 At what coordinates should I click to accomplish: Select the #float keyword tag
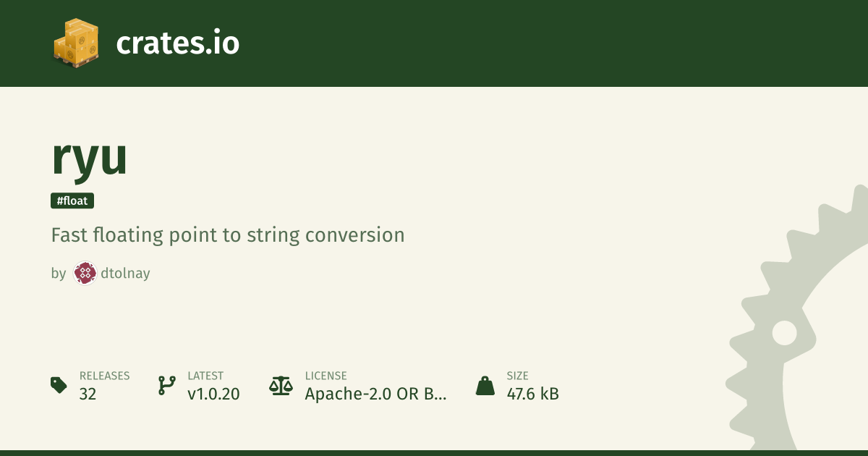[x=72, y=200]
